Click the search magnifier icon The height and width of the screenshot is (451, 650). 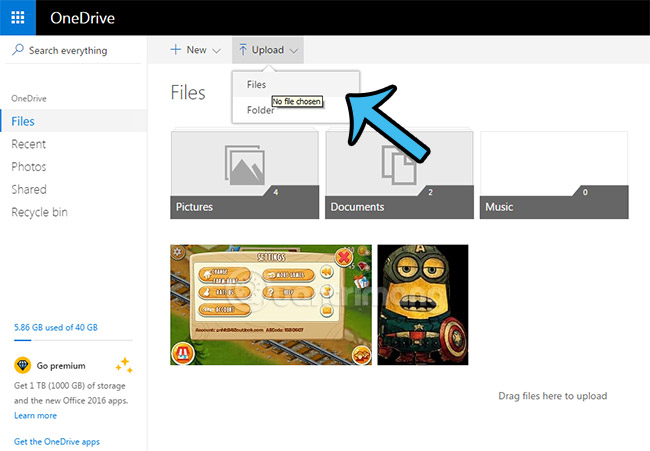point(18,50)
